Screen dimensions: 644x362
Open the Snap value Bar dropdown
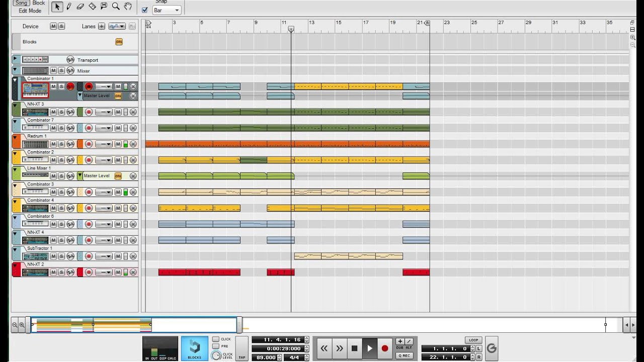tap(167, 10)
